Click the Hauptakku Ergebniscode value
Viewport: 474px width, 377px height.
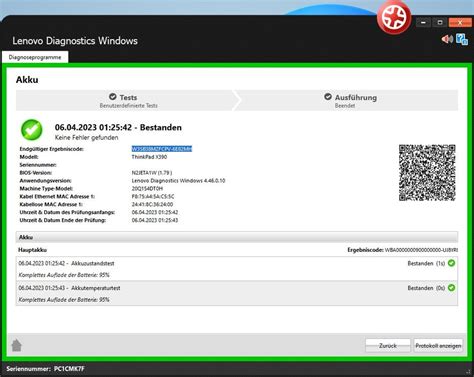coord(421,250)
